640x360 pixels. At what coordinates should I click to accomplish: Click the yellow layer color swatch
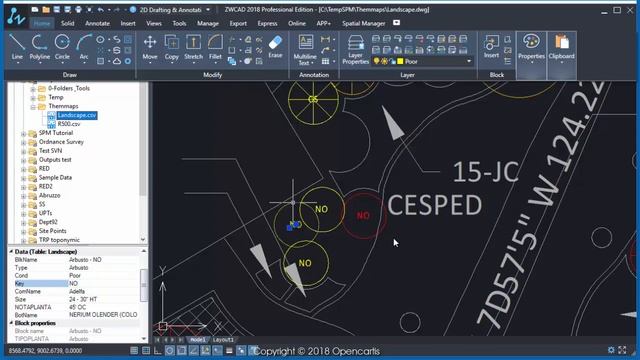pos(400,61)
